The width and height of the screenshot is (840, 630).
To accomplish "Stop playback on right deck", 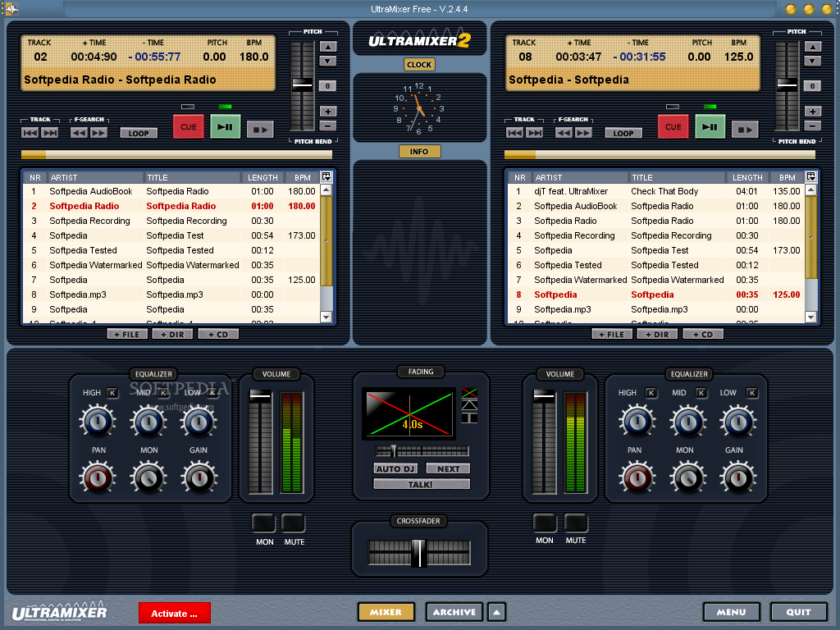I will (x=745, y=129).
